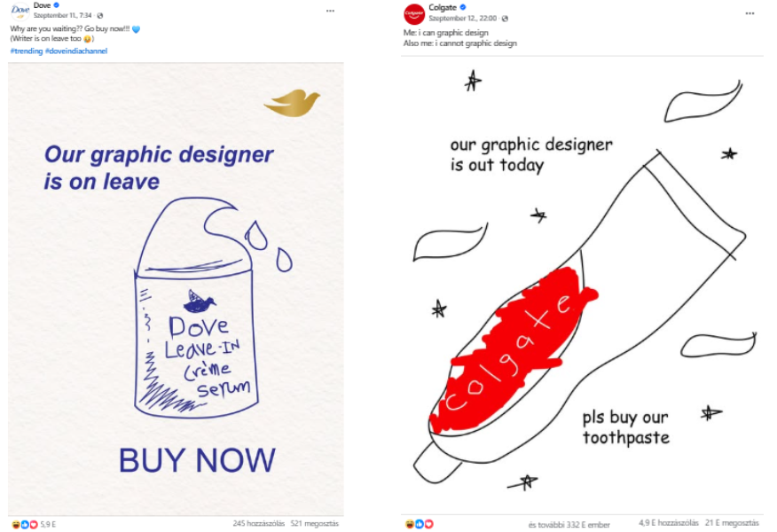Click the Dove post timestamp Szeptember 11., 7:34
This screenshot has width=777, height=532.
pos(62,16)
